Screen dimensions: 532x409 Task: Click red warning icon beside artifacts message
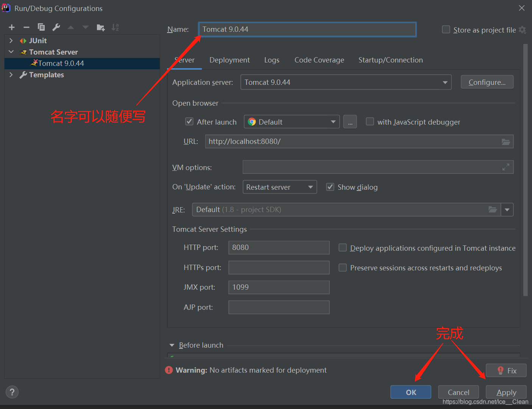(x=169, y=370)
